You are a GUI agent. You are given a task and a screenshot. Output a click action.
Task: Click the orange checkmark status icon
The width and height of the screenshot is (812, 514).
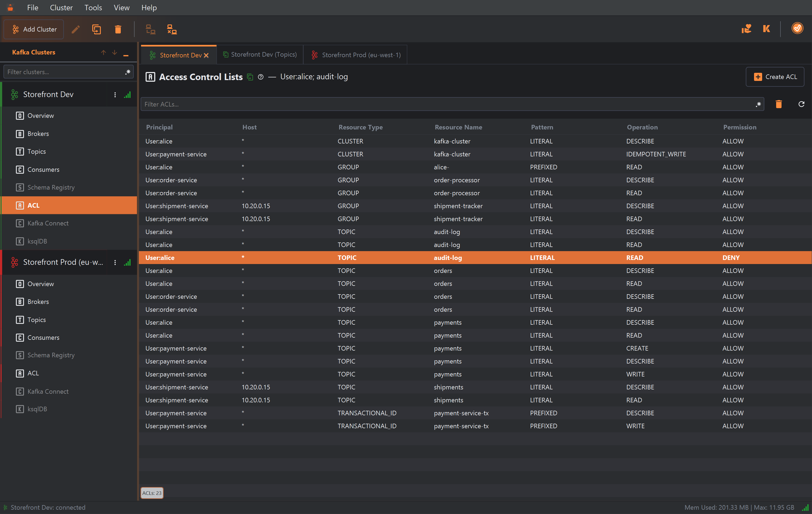(x=797, y=28)
